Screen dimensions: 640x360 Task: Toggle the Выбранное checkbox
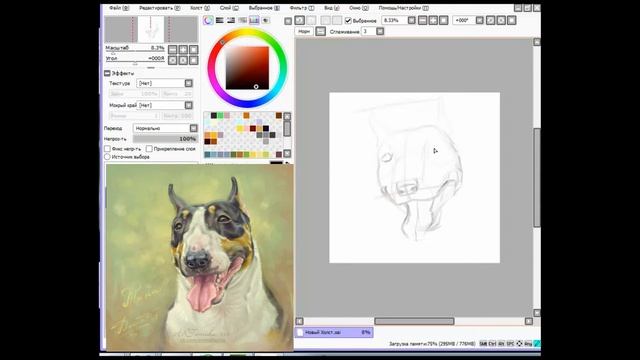[x=348, y=20]
